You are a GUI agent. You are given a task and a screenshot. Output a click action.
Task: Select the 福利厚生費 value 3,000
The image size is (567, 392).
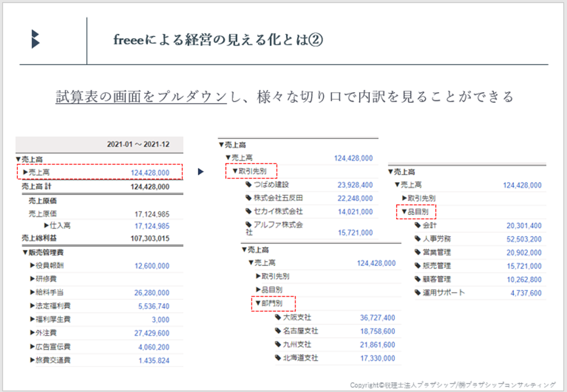pyautogui.click(x=161, y=320)
